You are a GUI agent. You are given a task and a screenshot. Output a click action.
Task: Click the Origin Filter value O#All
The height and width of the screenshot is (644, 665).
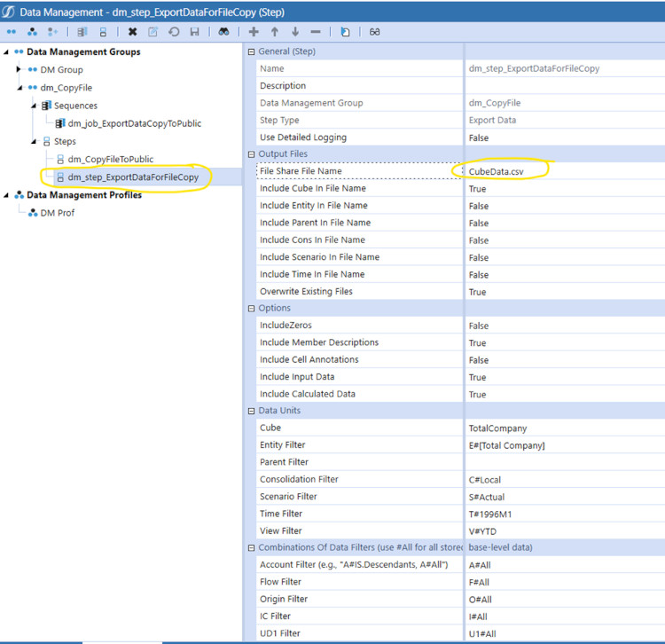tap(480, 600)
